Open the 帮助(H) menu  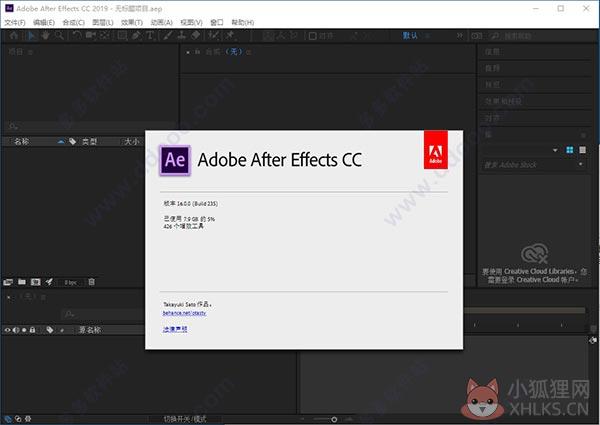243,23
